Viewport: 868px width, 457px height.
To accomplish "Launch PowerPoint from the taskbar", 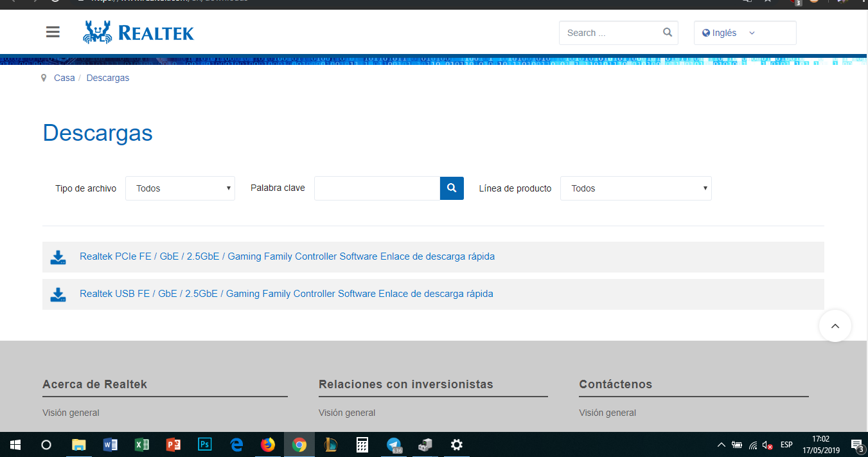I will tap(173, 445).
